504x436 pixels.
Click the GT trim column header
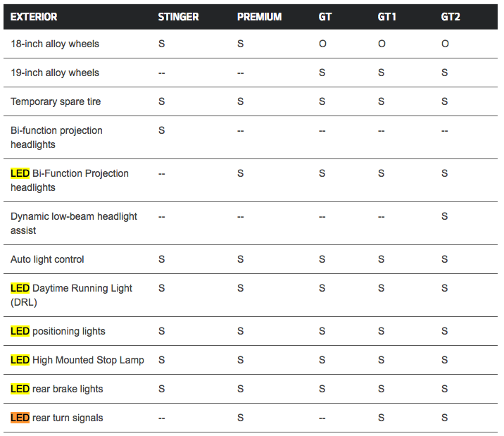click(x=325, y=16)
